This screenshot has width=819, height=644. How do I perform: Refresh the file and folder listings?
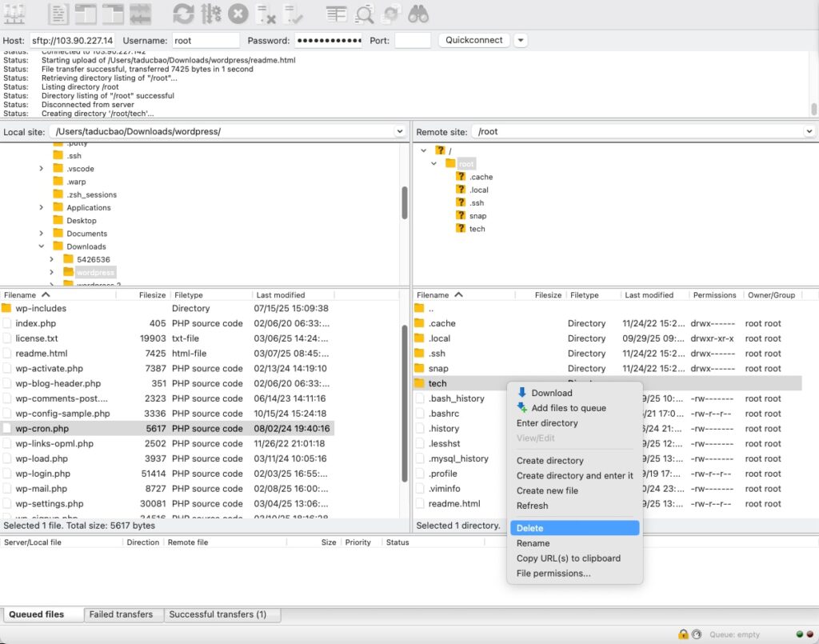coord(182,14)
